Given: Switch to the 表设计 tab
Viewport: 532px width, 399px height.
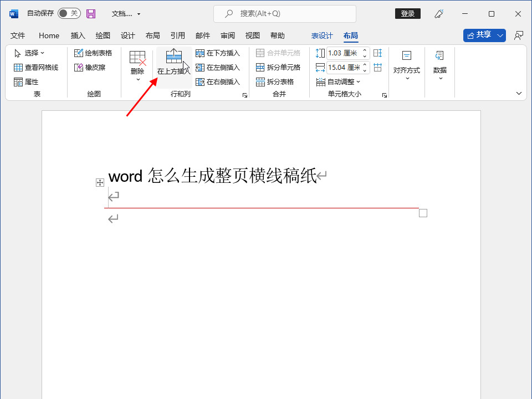Looking at the screenshot, I should pyautogui.click(x=322, y=35).
